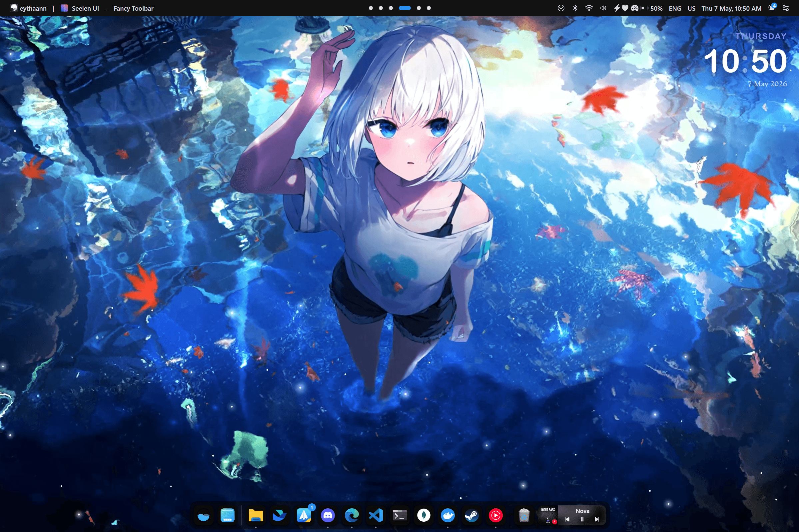Open the volume control speaker icon
The image size is (799, 532).
coord(603,8)
